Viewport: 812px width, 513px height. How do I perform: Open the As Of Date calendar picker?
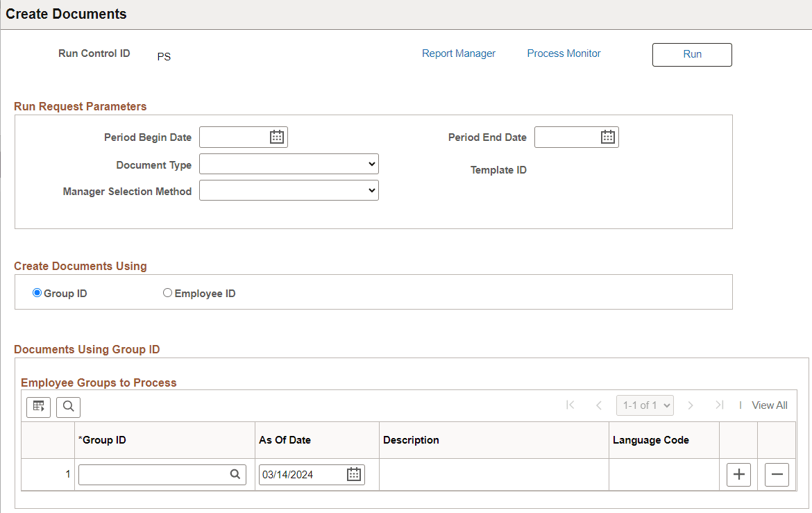point(353,474)
